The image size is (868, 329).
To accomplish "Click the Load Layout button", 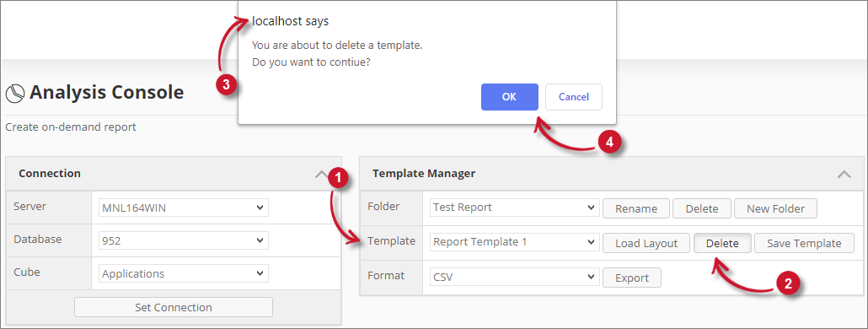I will [646, 243].
